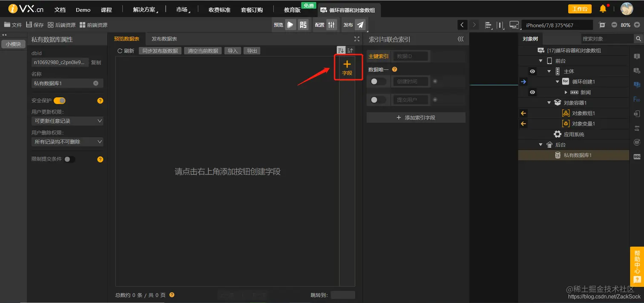Disable the 安全保护 toggle

pos(59,101)
